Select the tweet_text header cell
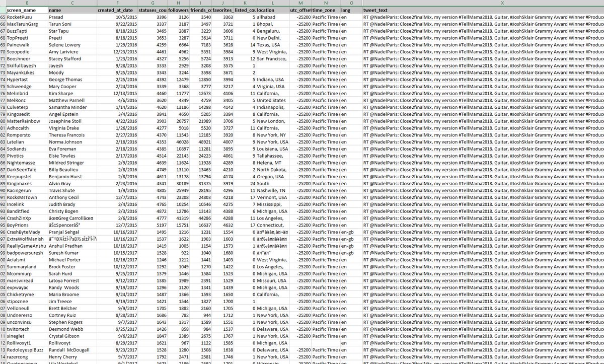Image resolution: width=604 pixels, height=364 pixels. pyautogui.click(x=483, y=10)
